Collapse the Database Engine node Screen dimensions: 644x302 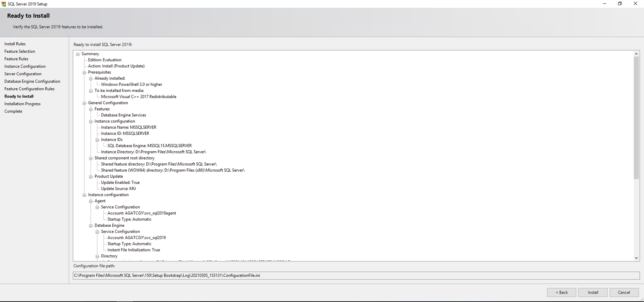91,226
